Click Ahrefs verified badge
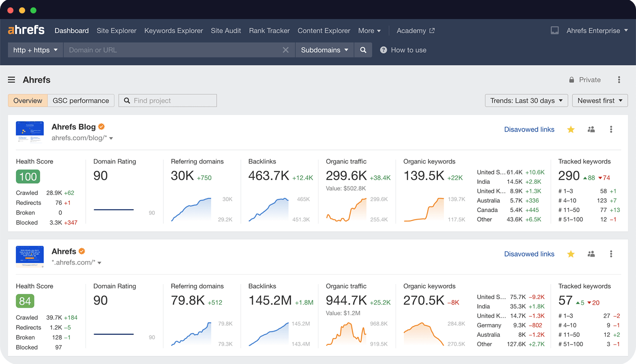636x364 pixels. (x=82, y=251)
